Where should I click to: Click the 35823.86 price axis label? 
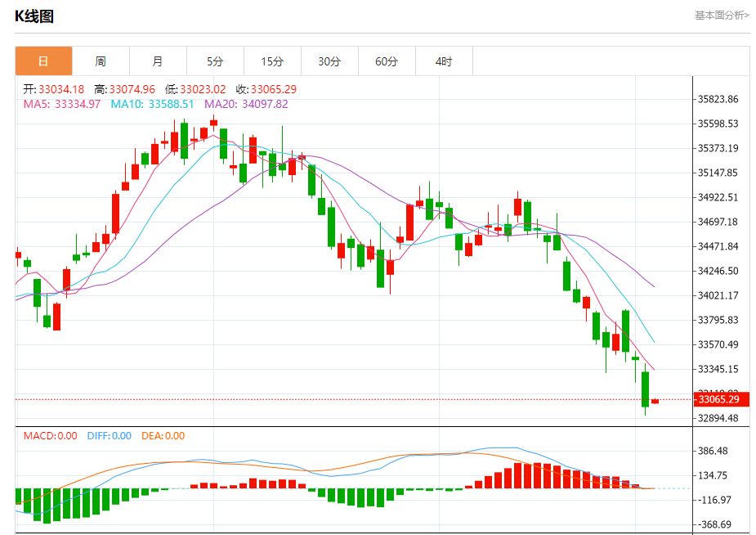coord(718,99)
